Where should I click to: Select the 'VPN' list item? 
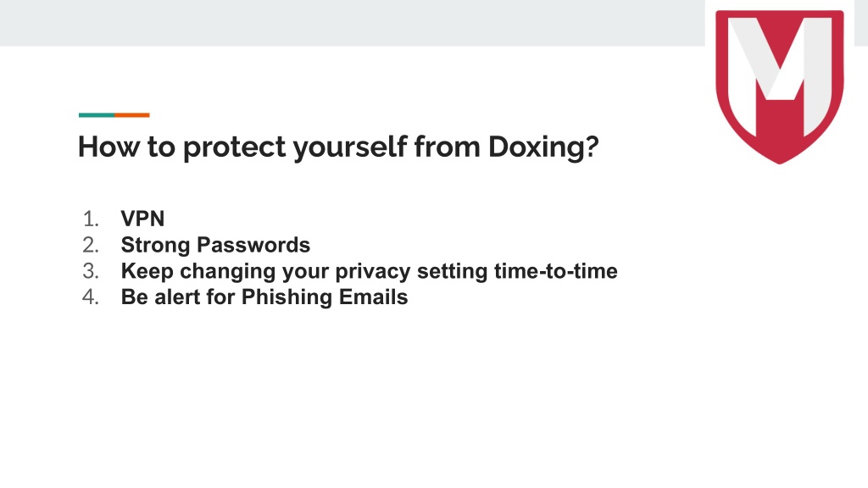142,219
